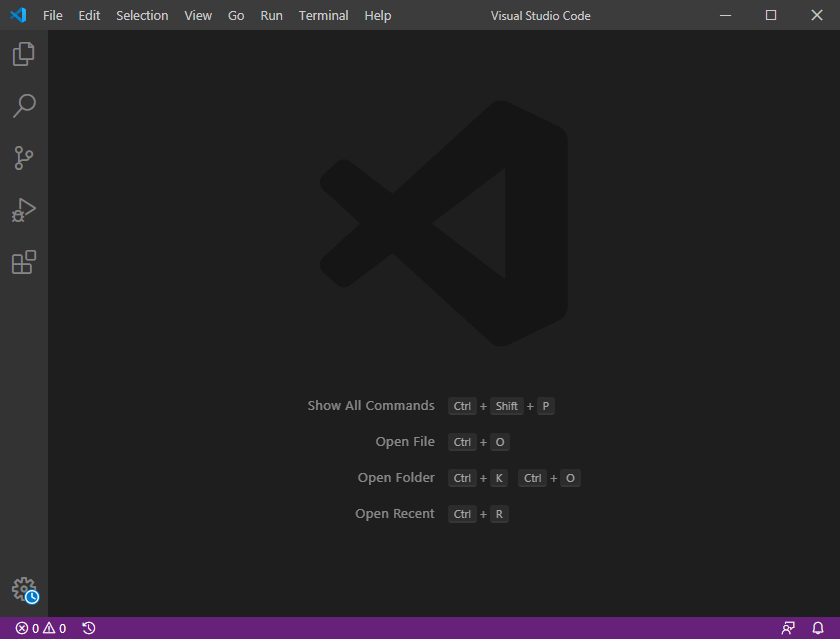This screenshot has width=840, height=639.
Task: Open the Selection menu
Action: (x=142, y=15)
